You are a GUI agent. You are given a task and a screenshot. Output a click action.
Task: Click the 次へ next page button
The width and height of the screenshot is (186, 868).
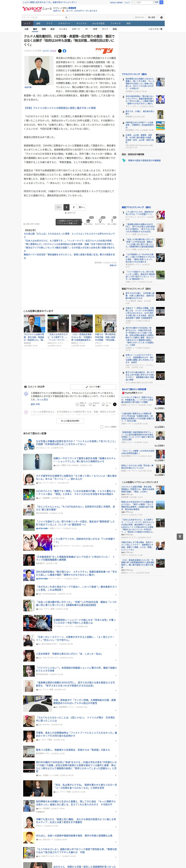click(81, 207)
